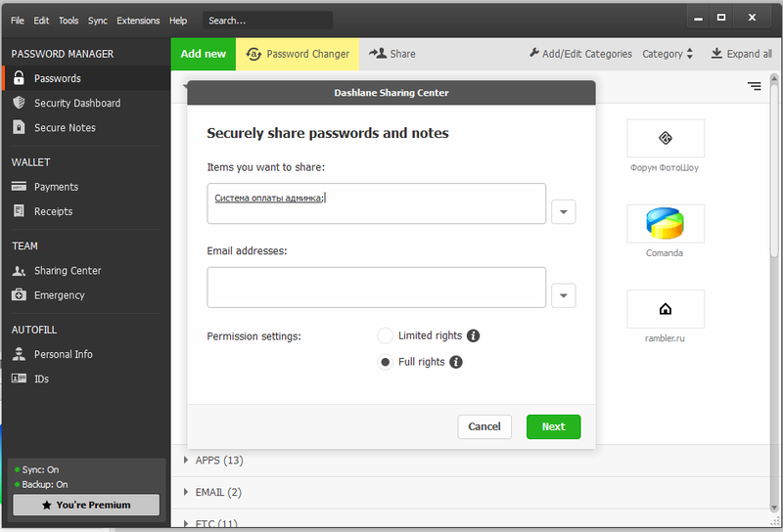Click the wrench icon for categories
783x532 pixels.
[533, 53]
